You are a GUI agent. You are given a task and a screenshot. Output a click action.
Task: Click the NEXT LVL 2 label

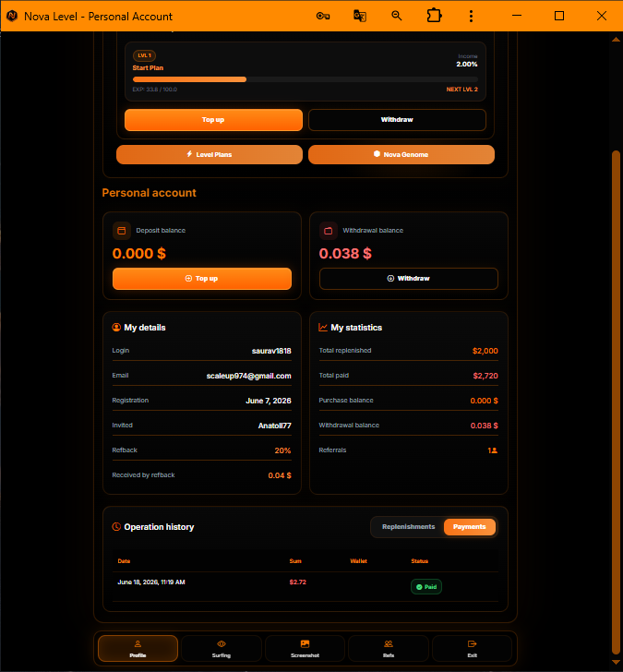[x=461, y=90]
